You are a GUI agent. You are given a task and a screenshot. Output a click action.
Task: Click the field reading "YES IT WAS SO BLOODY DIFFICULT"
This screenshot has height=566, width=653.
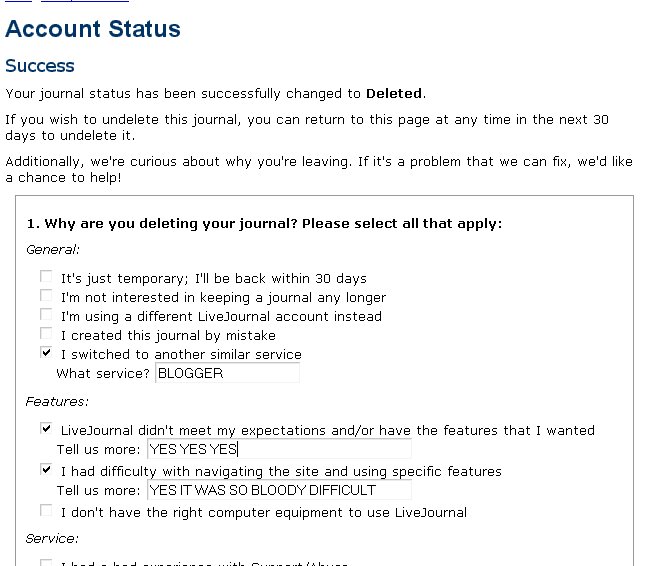(x=279, y=490)
